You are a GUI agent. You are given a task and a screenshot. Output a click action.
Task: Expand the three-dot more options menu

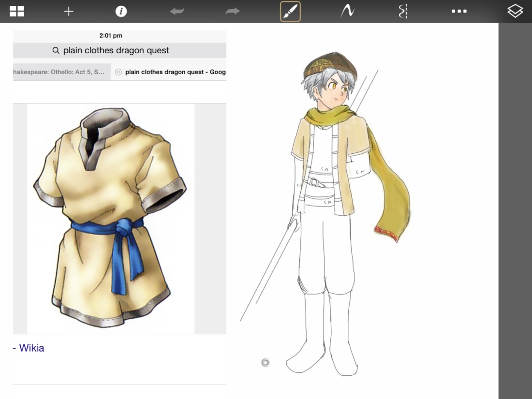tap(459, 11)
